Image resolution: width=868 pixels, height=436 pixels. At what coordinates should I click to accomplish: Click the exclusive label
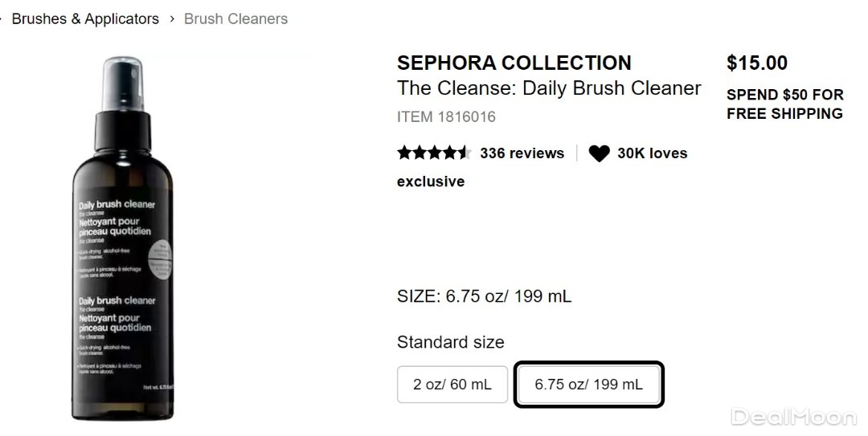coord(431,181)
